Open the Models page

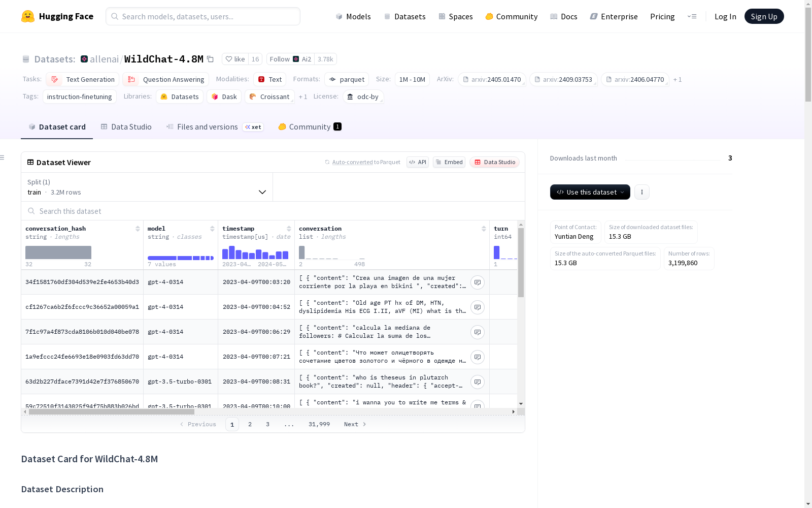[353, 16]
